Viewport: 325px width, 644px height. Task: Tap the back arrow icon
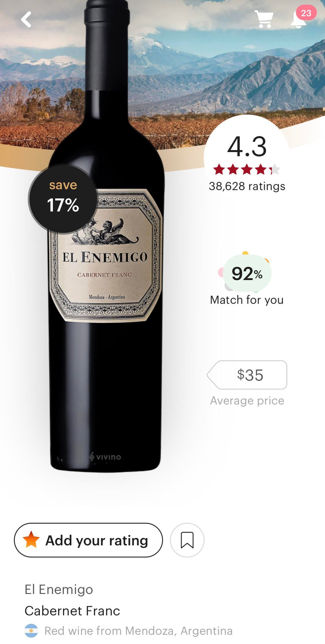(26, 19)
